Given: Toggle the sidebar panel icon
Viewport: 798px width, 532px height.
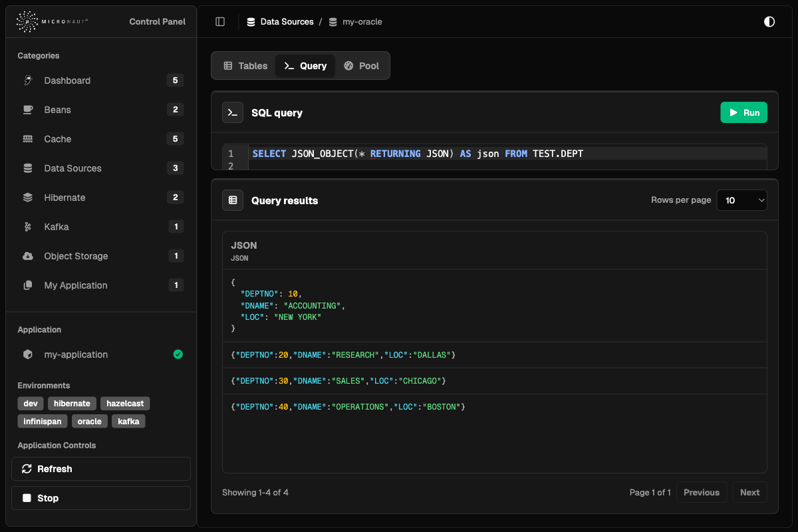Looking at the screenshot, I should click(220, 22).
